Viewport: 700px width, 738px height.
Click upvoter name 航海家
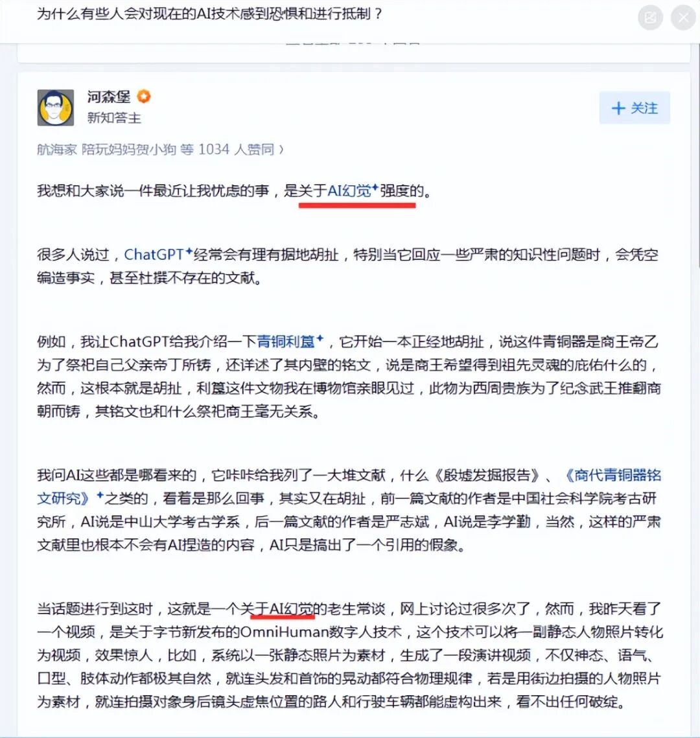point(57,150)
